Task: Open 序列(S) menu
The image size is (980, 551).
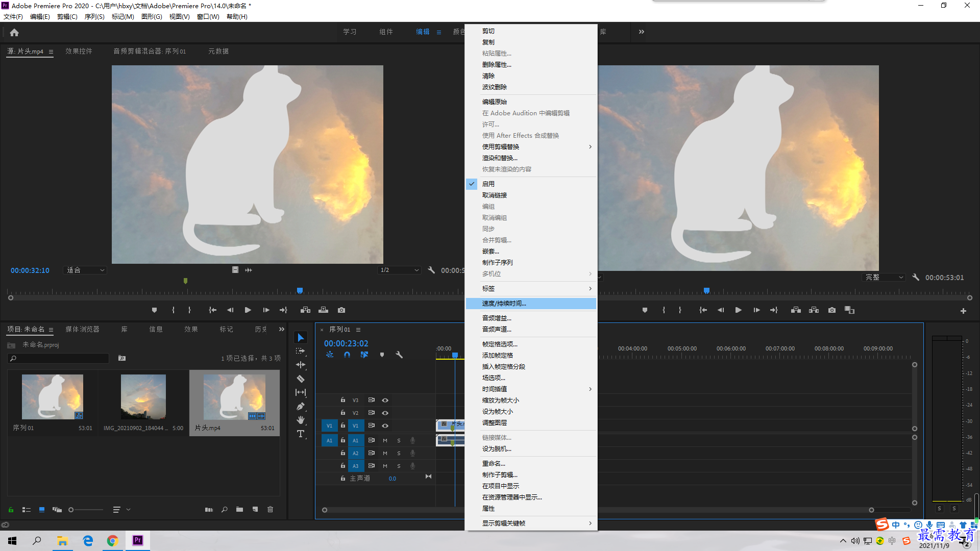Action: click(94, 17)
